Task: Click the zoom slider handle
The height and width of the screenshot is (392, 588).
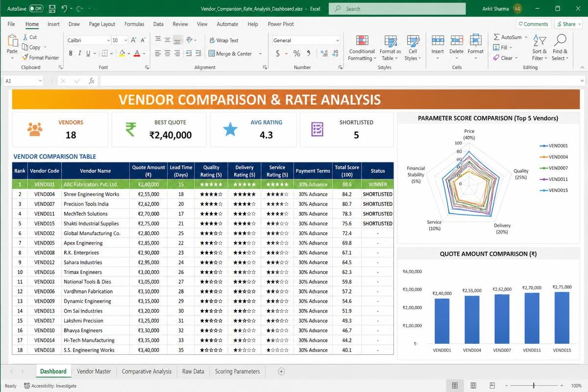Action: click(534, 386)
